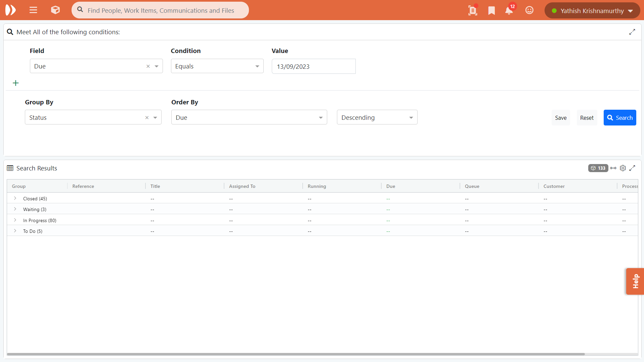Open the hamburger navigation menu
The width and height of the screenshot is (644, 362).
pos(33,10)
